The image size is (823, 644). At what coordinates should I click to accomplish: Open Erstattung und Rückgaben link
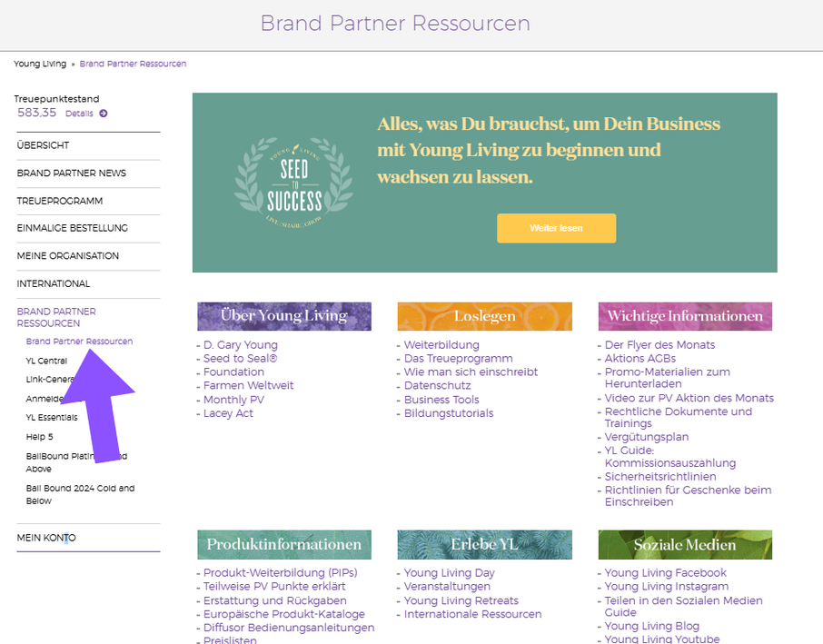[x=275, y=601]
